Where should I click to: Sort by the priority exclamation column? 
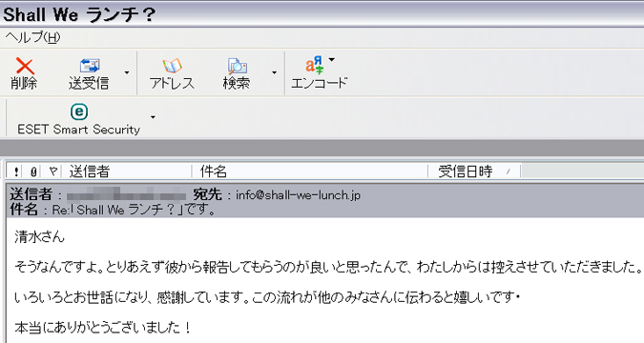tap(15, 171)
